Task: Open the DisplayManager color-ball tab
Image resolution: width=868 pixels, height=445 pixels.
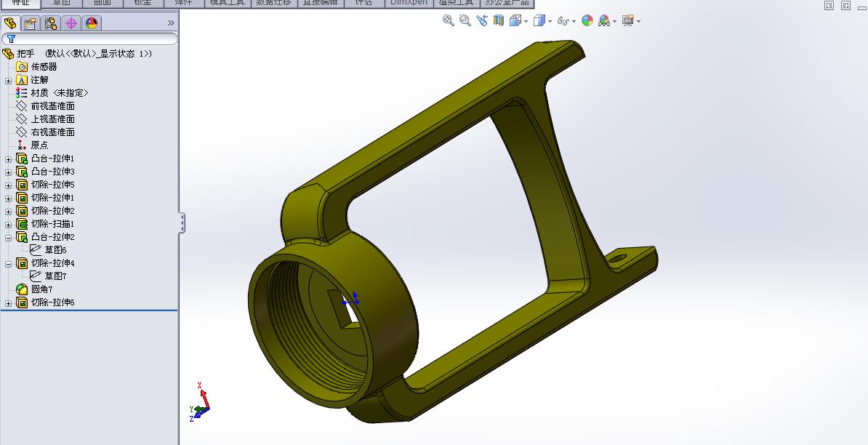Action: point(92,23)
